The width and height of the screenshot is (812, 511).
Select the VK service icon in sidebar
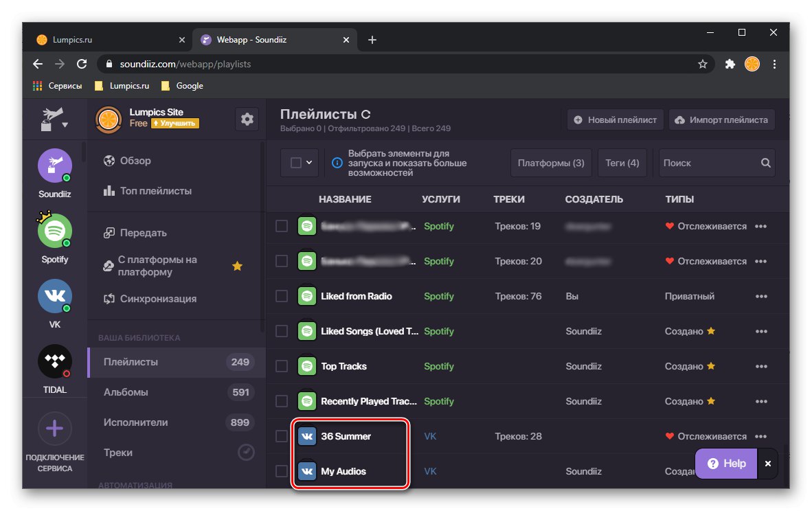[54, 297]
